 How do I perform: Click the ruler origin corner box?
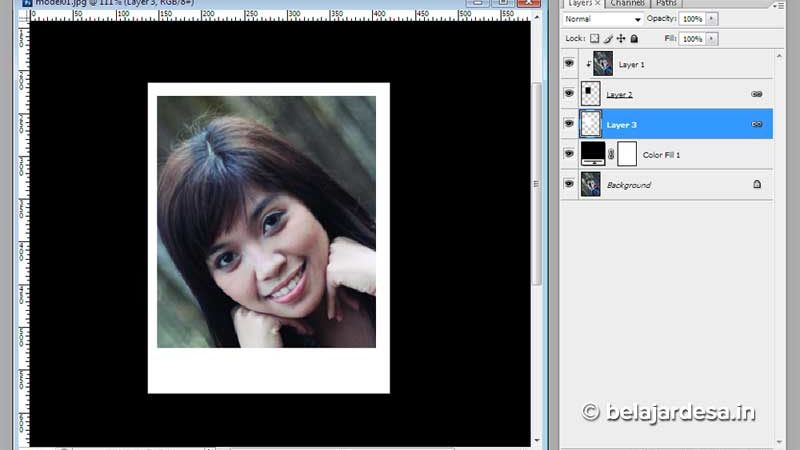click(23, 15)
